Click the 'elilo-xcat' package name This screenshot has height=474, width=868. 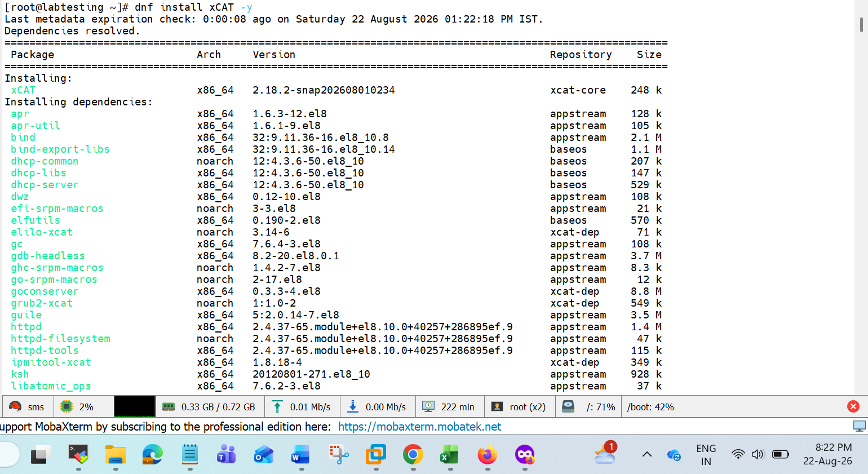[x=42, y=232]
